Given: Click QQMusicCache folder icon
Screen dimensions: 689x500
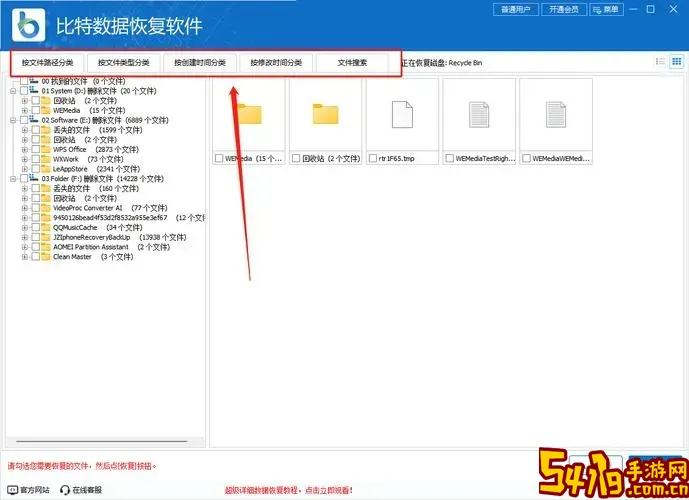Looking at the screenshot, I should (46, 227).
